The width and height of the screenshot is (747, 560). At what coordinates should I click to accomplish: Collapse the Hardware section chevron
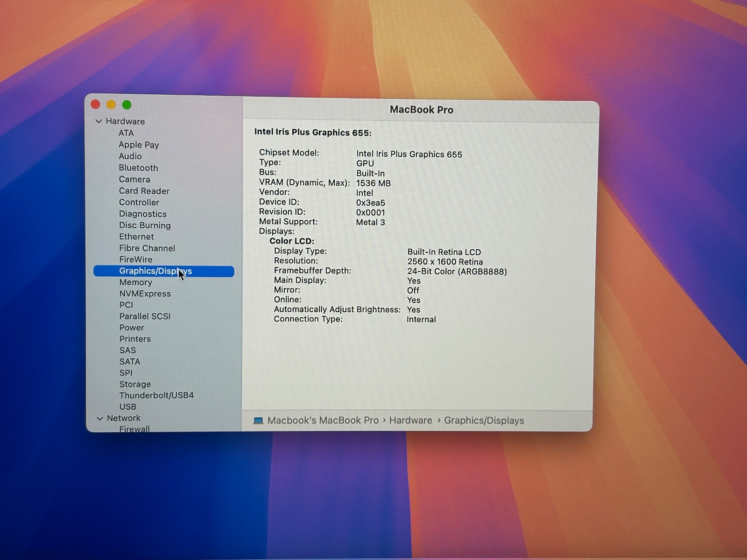coord(99,121)
